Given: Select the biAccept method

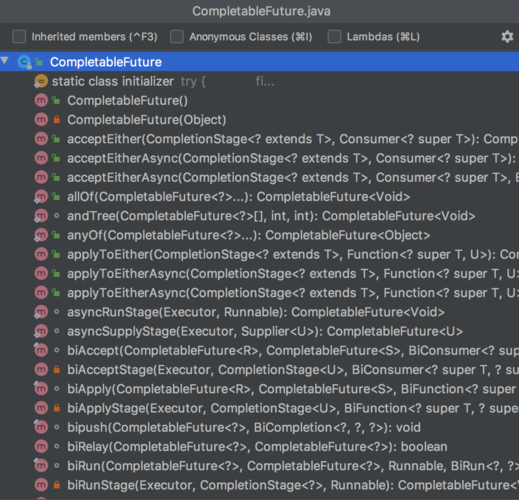Looking at the screenshot, I should coord(259,351).
